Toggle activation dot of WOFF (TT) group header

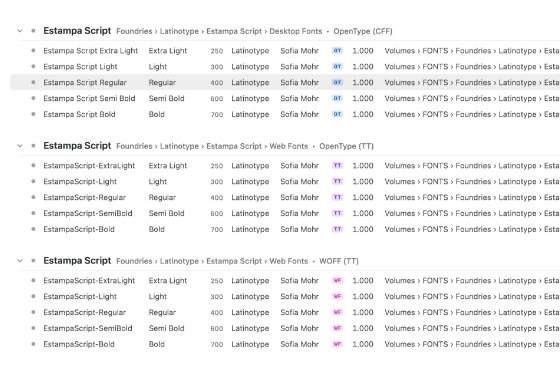33,261
